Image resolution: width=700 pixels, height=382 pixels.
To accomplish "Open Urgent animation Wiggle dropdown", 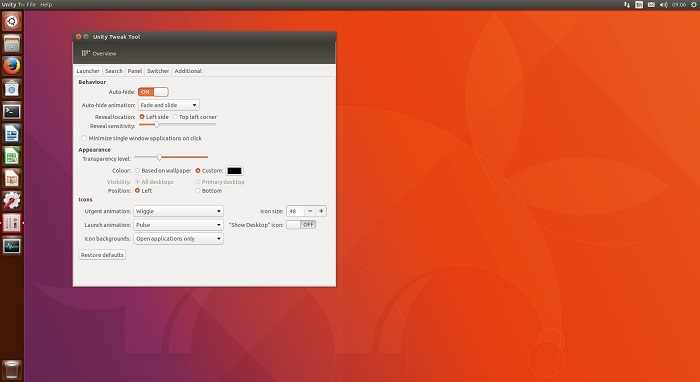I will pos(179,211).
